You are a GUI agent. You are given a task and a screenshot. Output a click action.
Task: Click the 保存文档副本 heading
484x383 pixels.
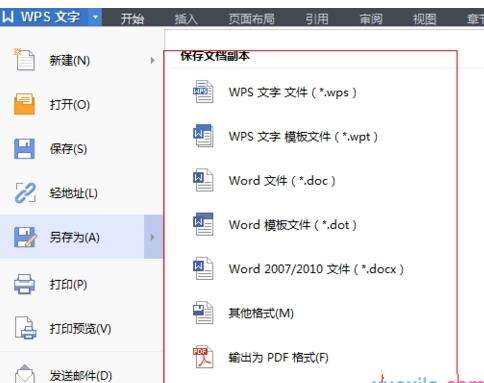tap(215, 56)
